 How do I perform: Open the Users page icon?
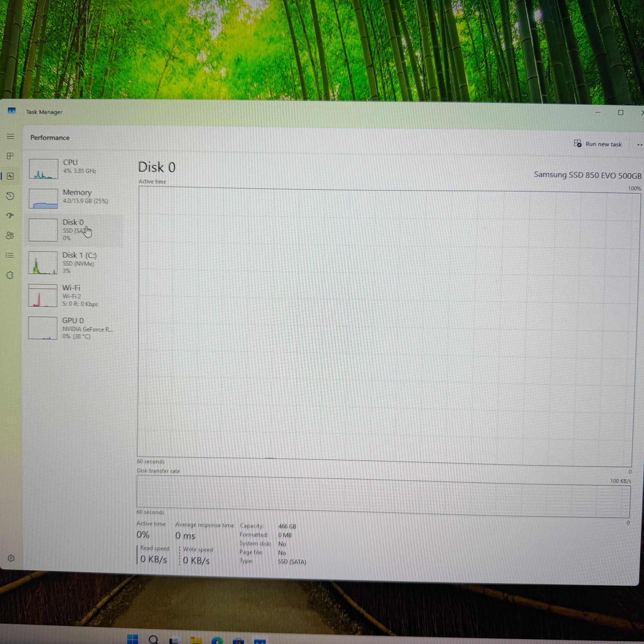10,236
